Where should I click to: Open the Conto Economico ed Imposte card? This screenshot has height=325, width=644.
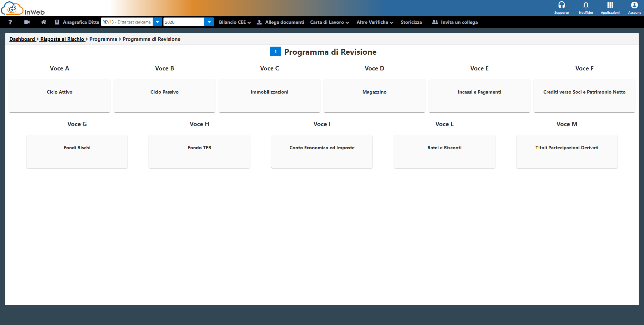tap(322, 151)
